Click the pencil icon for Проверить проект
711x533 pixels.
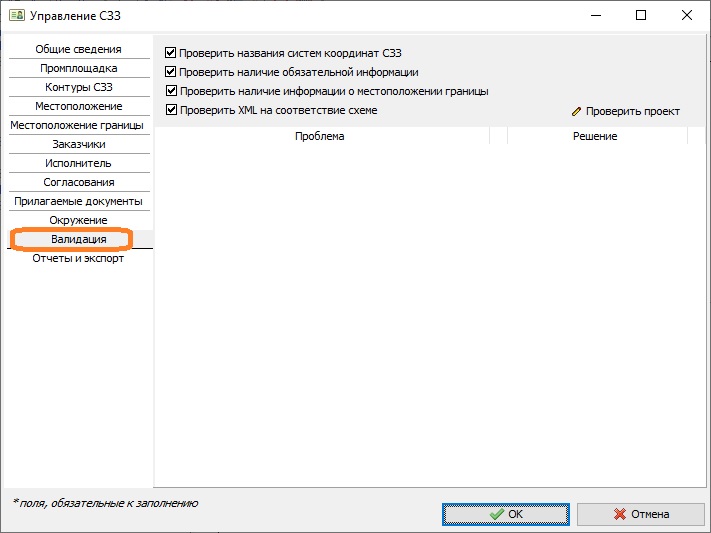coord(576,111)
